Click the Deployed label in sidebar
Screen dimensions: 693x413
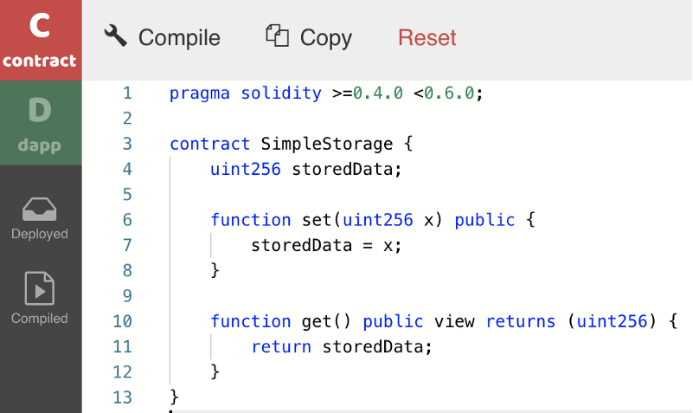(x=40, y=234)
